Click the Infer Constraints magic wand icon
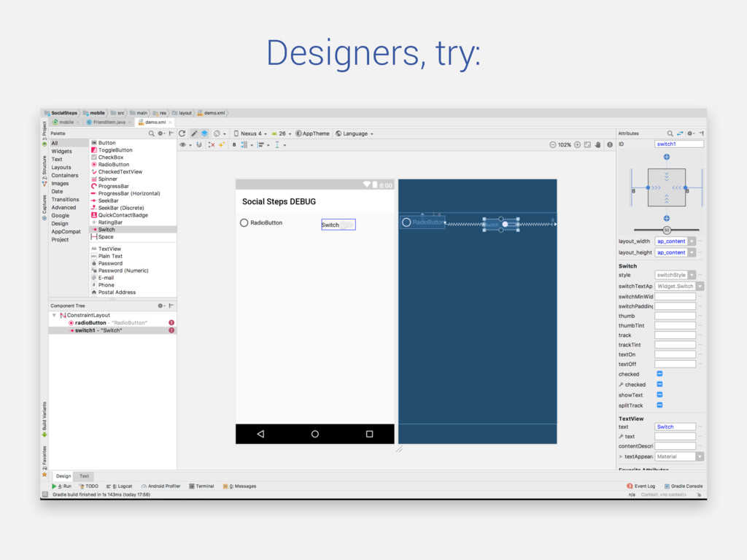 click(x=221, y=145)
